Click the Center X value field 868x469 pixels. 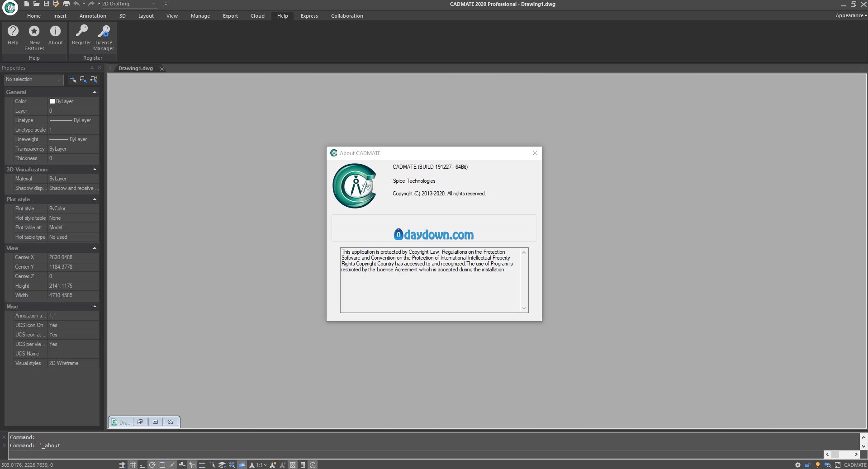click(73, 257)
